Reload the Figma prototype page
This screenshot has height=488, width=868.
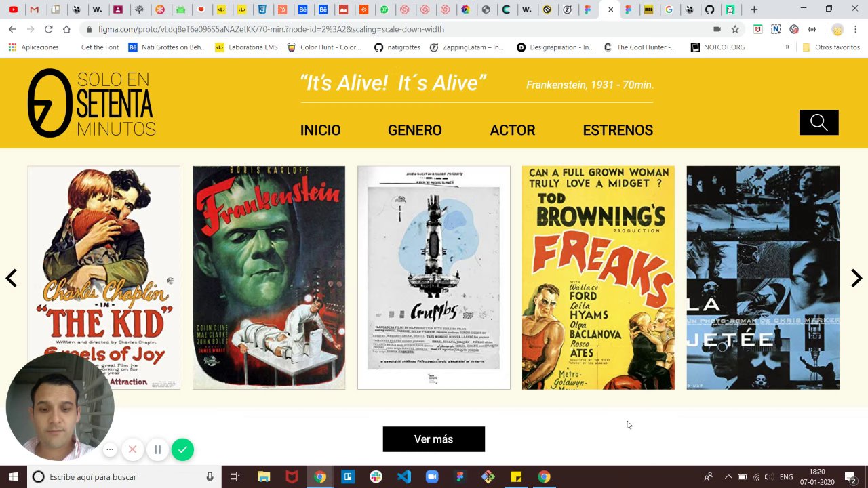tap(49, 29)
